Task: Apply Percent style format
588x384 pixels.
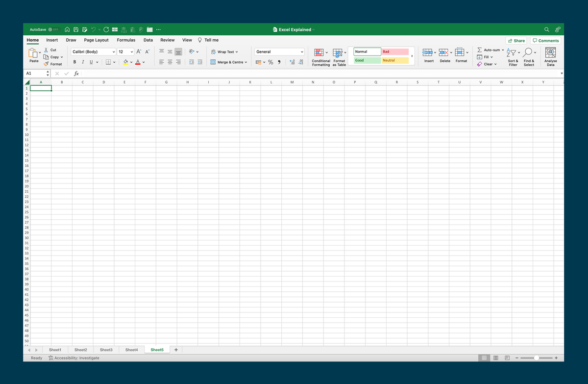Action: pos(270,62)
